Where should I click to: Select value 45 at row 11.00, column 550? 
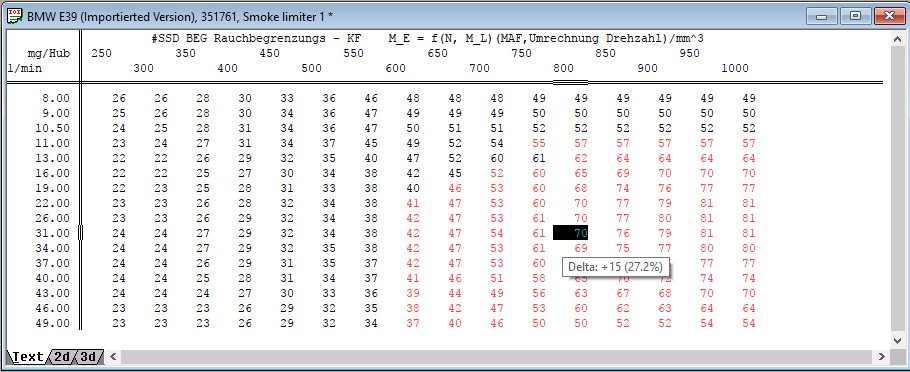(x=370, y=143)
